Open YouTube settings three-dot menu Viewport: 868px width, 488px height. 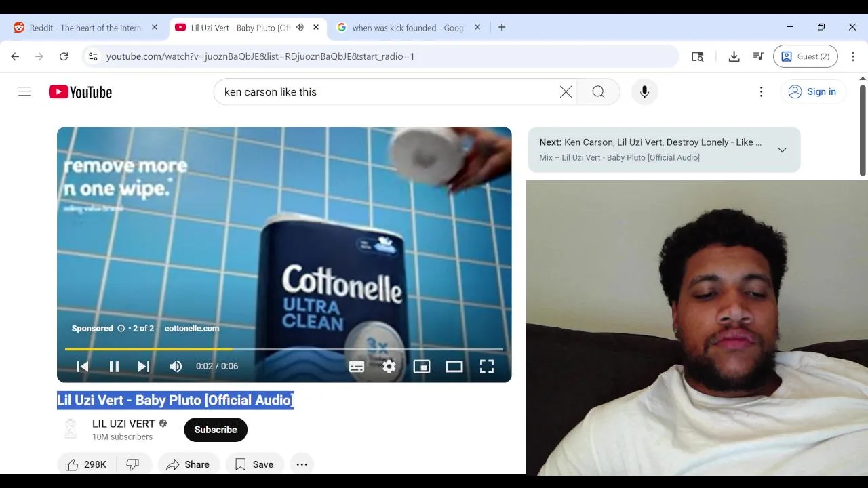(761, 92)
